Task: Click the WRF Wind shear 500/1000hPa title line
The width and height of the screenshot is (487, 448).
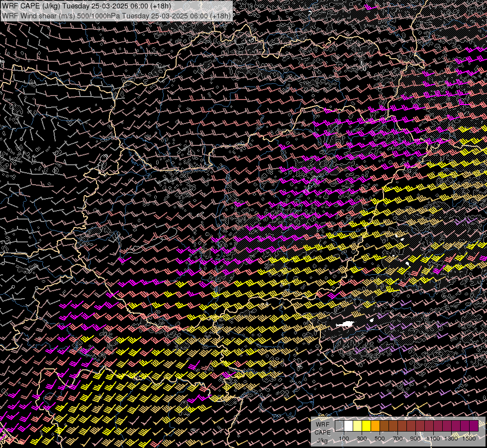Action: click(116, 16)
